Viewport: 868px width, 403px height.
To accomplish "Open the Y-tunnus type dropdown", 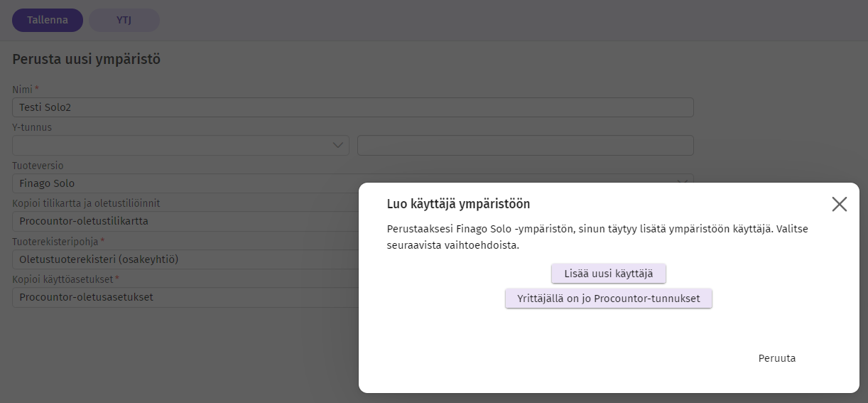I will pos(180,145).
